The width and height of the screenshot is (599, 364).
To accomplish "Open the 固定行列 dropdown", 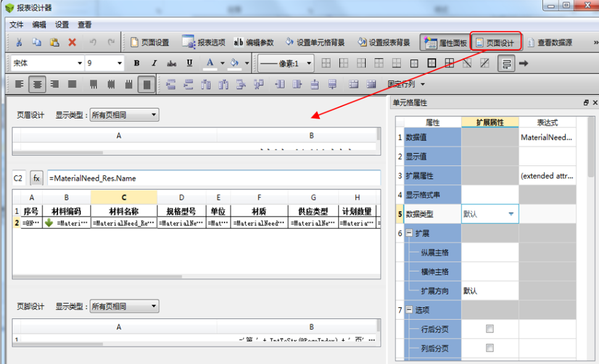I will 406,85.
